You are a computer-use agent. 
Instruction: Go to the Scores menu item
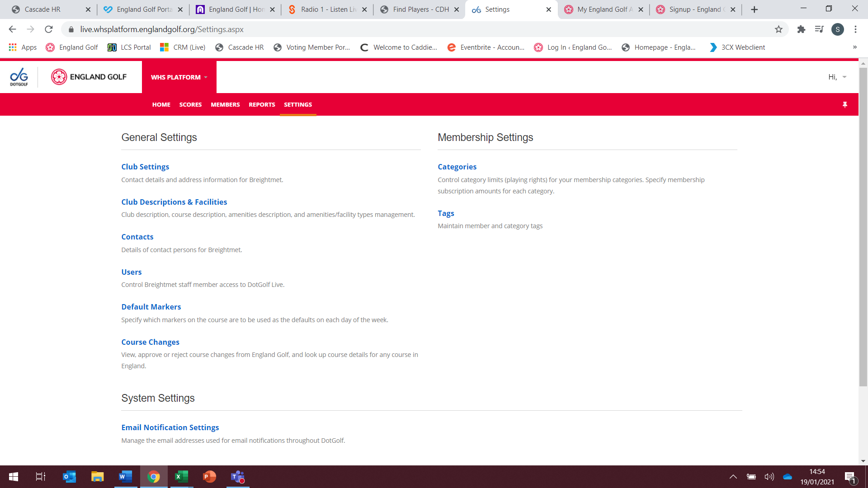point(190,105)
